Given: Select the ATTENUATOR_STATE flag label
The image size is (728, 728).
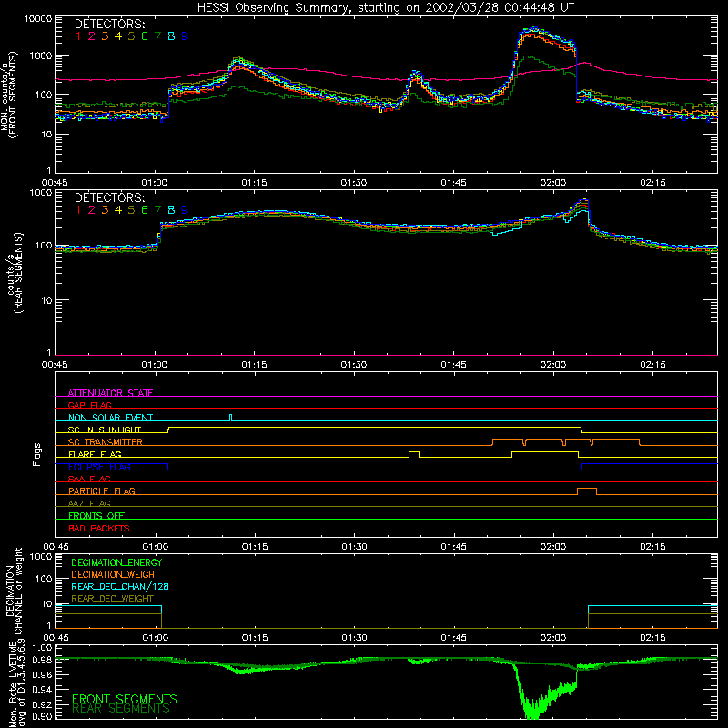Looking at the screenshot, I should point(110,393).
